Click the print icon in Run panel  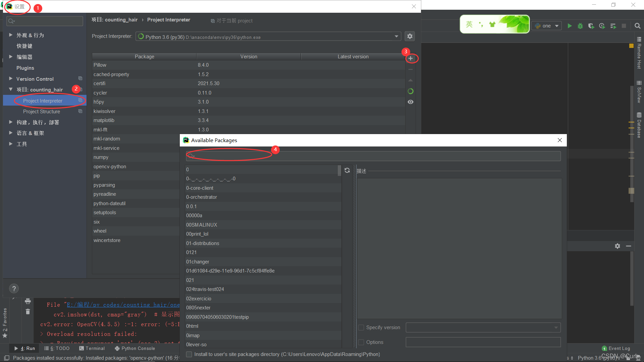pos(28,301)
